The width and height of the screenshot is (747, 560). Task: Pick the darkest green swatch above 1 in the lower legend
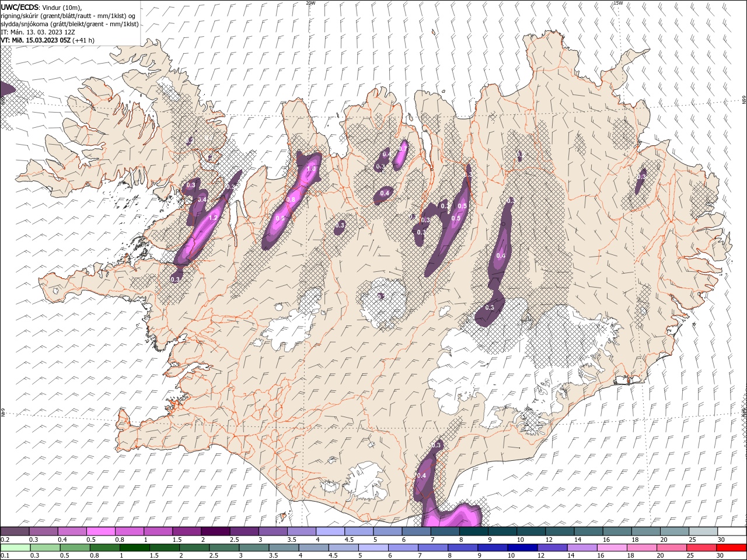134,548
